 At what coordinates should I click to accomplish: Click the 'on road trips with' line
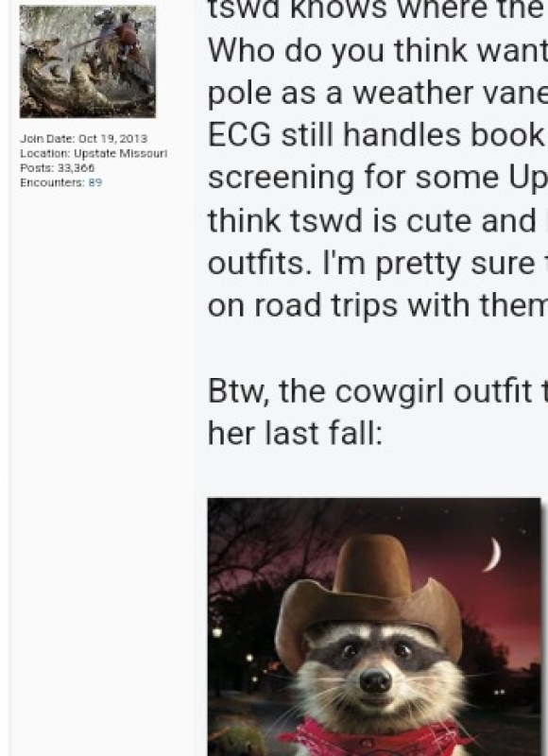pyautogui.click(x=377, y=305)
